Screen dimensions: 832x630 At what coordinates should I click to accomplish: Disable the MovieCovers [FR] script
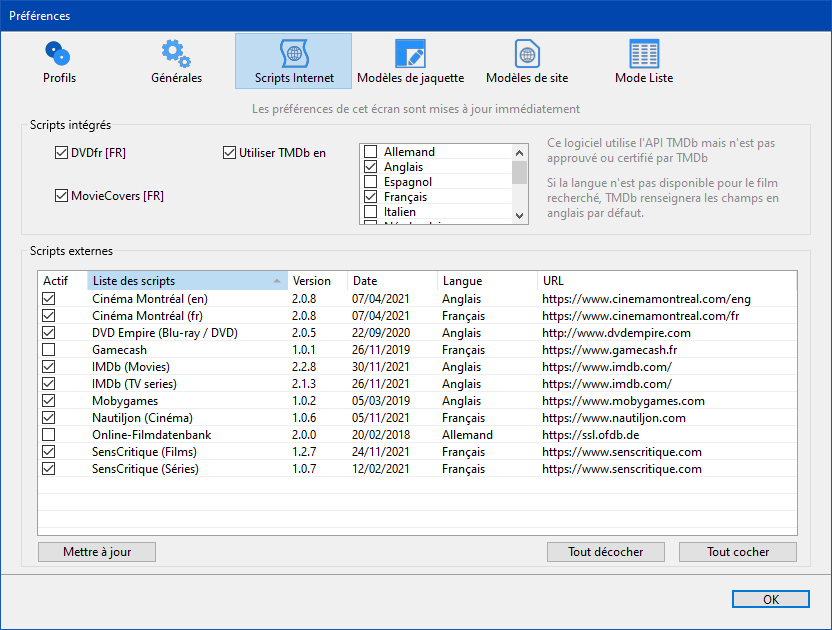point(62,196)
